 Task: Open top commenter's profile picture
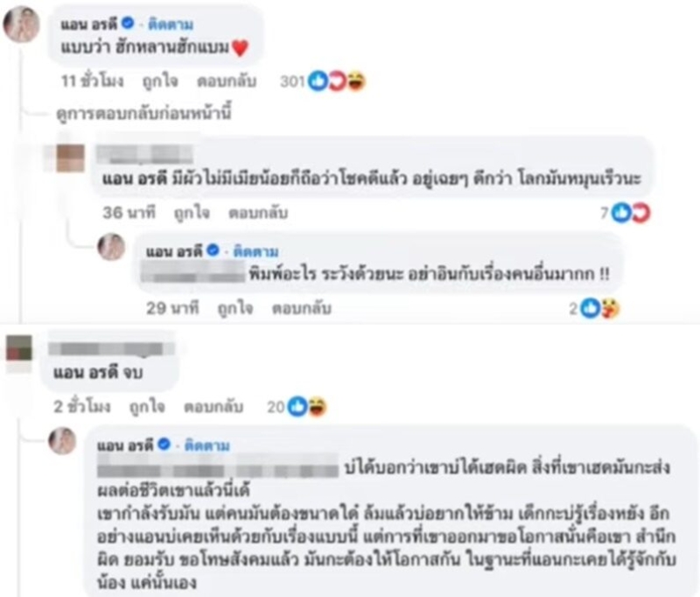(21, 24)
